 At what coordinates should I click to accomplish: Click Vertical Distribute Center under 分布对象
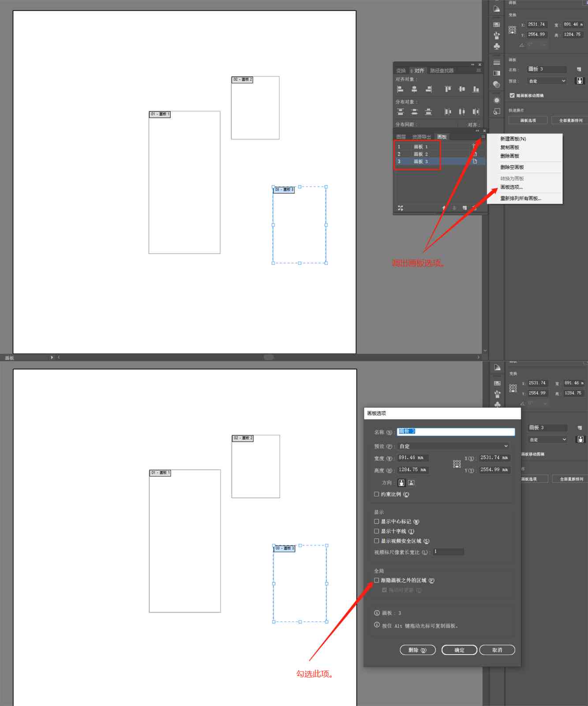[414, 112]
